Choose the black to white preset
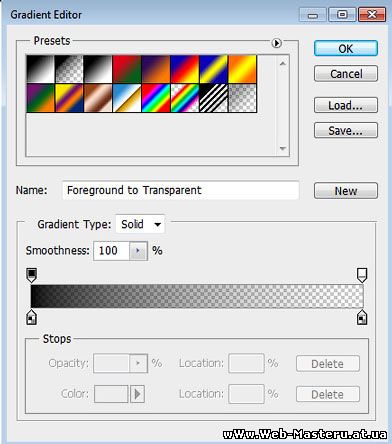Viewport: 392px width, 444px height. [98, 69]
